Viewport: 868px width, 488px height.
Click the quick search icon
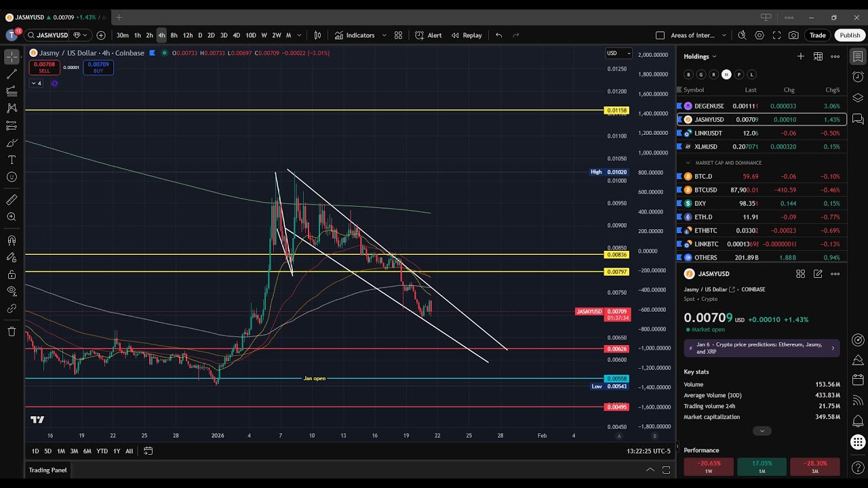click(x=742, y=35)
